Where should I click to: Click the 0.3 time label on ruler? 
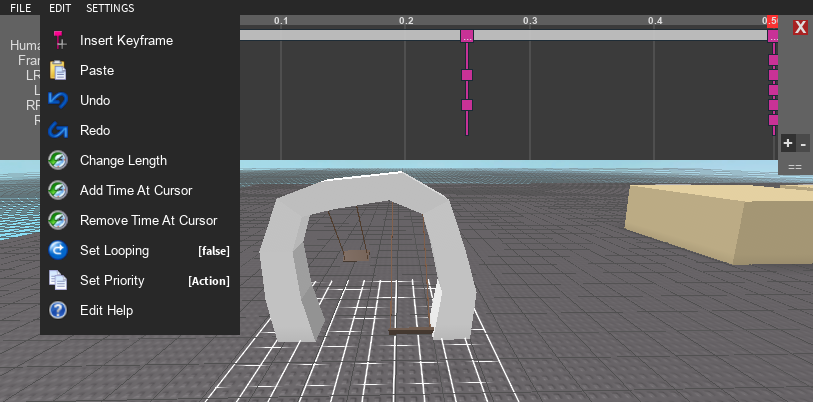click(530, 21)
